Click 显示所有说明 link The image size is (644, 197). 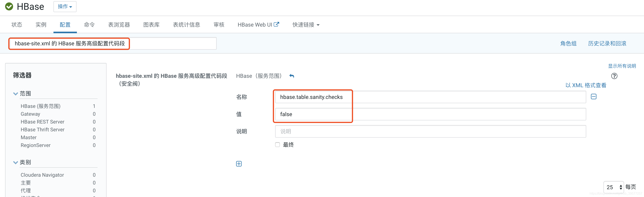tap(622, 66)
